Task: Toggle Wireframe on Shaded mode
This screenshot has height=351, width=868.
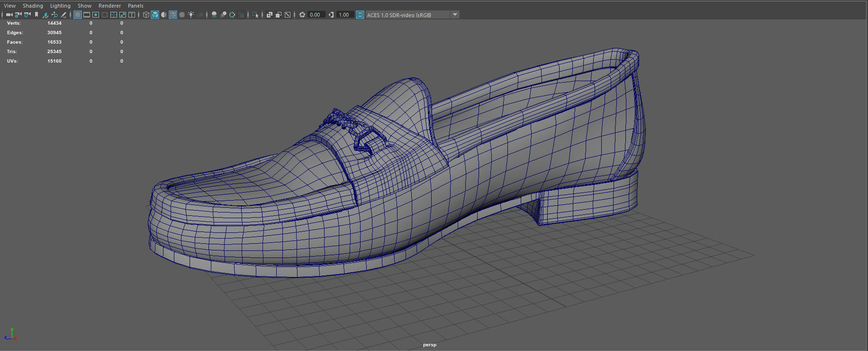Action: (x=173, y=15)
